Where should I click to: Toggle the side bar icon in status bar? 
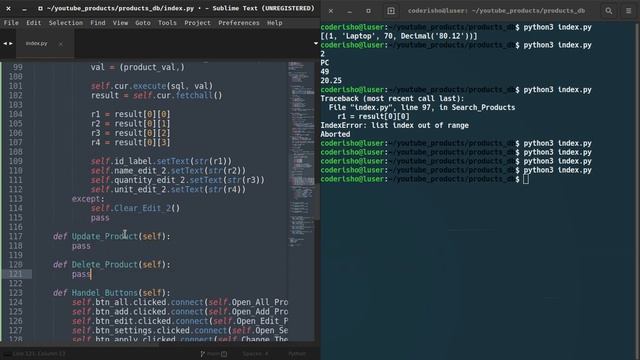point(7,354)
